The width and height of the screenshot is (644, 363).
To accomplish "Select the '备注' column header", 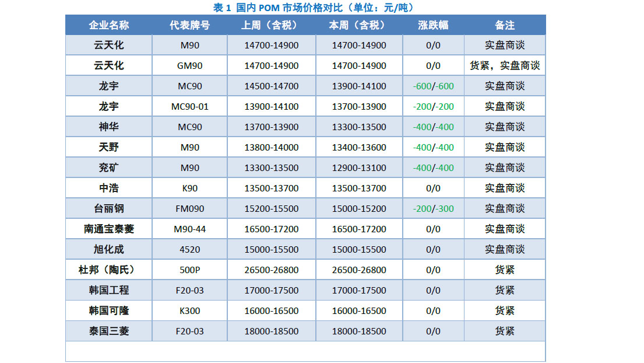I will tap(505, 25).
